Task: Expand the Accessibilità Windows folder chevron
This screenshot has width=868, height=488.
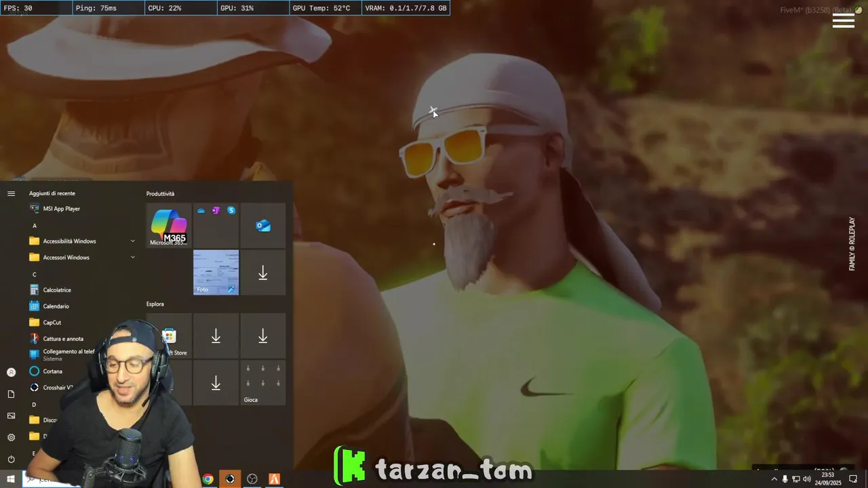Action: click(x=133, y=241)
